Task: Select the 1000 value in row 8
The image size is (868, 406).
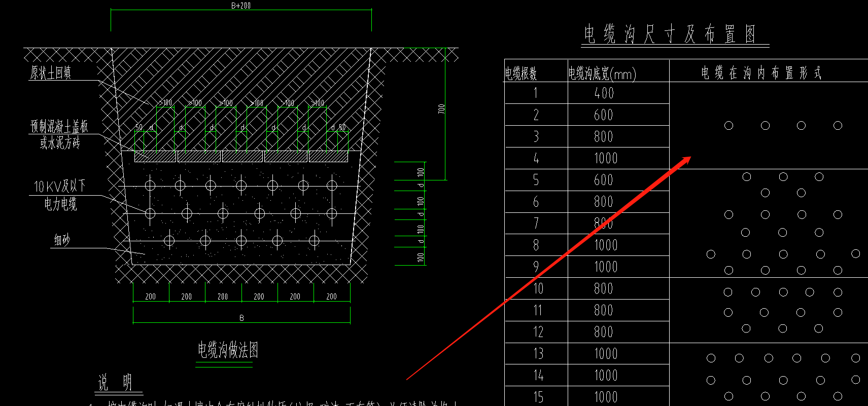Action: tap(606, 245)
